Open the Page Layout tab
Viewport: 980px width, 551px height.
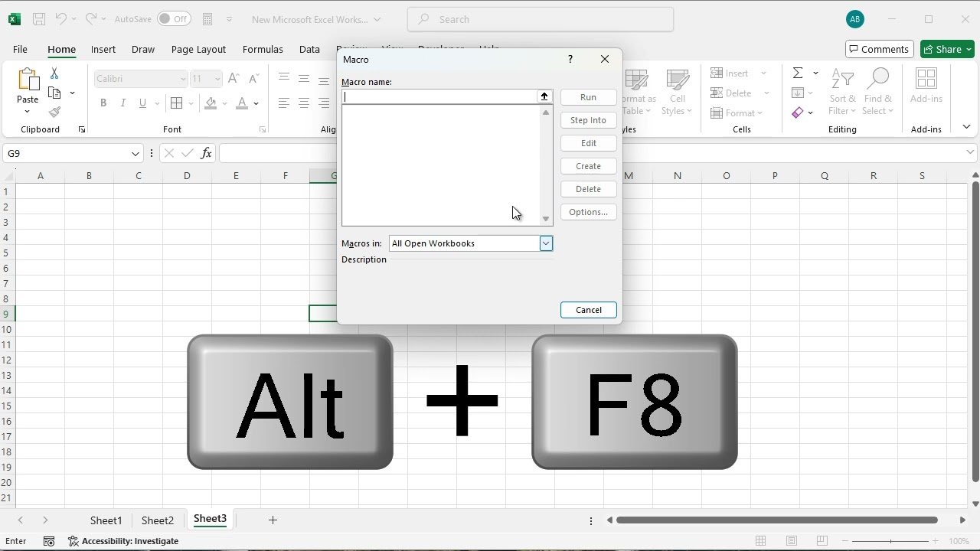(198, 49)
